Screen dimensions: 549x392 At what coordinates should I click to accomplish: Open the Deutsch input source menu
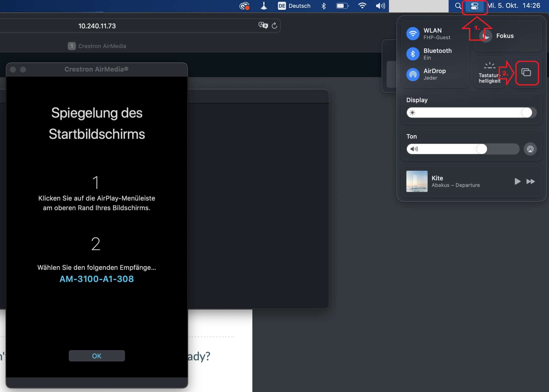(294, 6)
